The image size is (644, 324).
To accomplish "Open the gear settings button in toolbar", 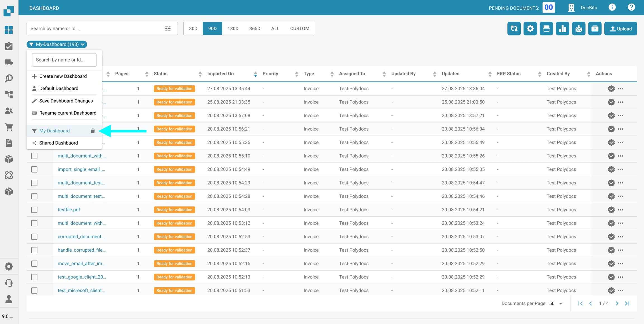I will [530, 29].
